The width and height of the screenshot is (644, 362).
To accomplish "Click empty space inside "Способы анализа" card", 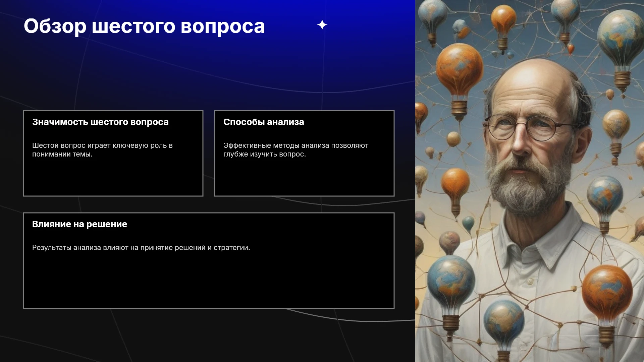I will (x=304, y=178).
